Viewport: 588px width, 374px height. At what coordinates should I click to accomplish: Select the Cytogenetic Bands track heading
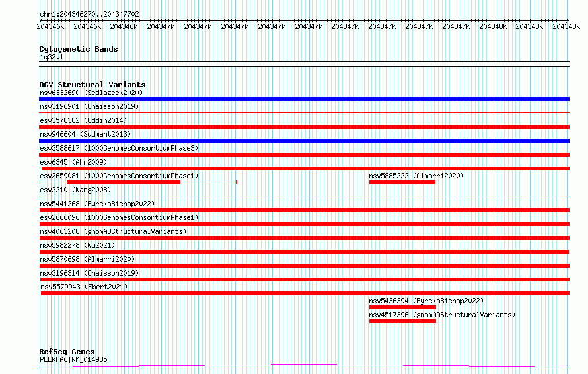[x=79, y=49]
